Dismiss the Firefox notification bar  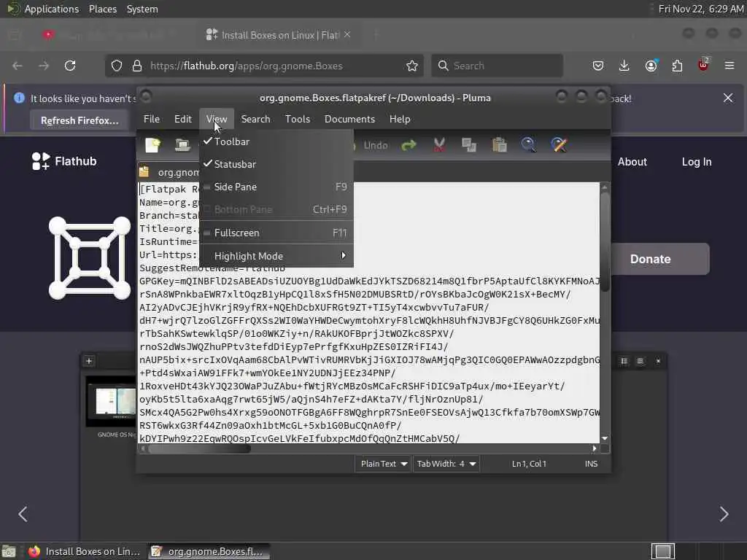(728, 98)
